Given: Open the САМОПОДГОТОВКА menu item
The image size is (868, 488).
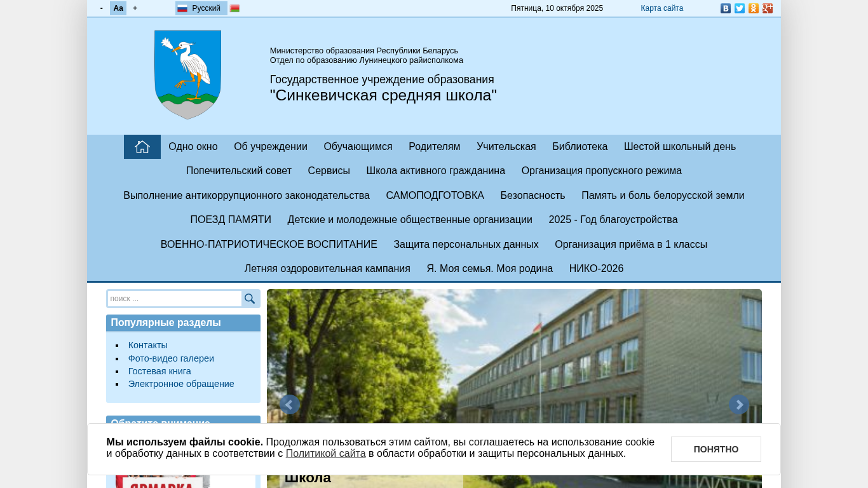Looking at the screenshot, I should pos(435,196).
